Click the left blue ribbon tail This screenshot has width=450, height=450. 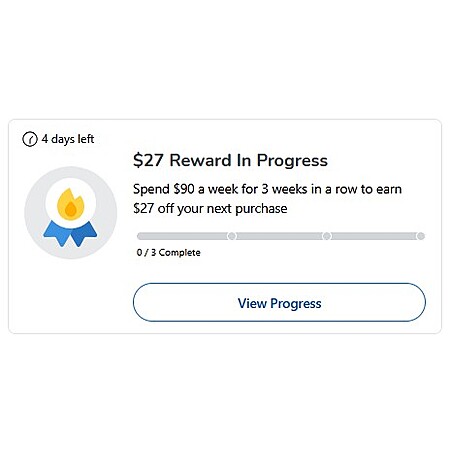[x=57, y=234]
